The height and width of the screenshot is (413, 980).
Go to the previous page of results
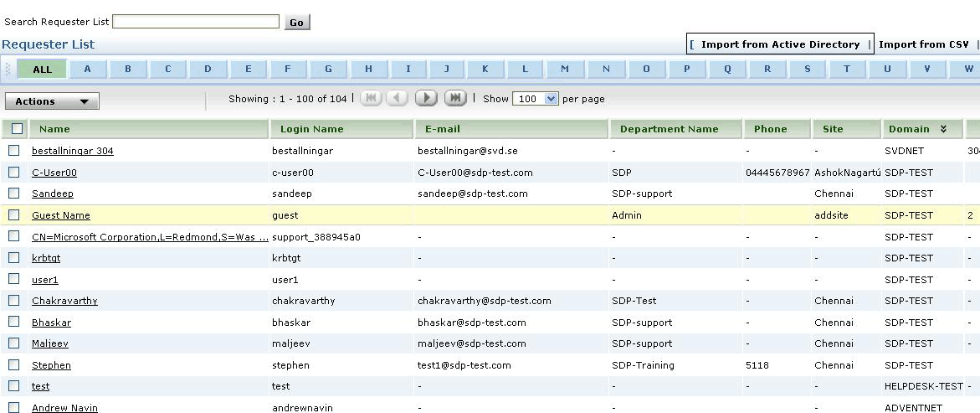click(x=398, y=98)
